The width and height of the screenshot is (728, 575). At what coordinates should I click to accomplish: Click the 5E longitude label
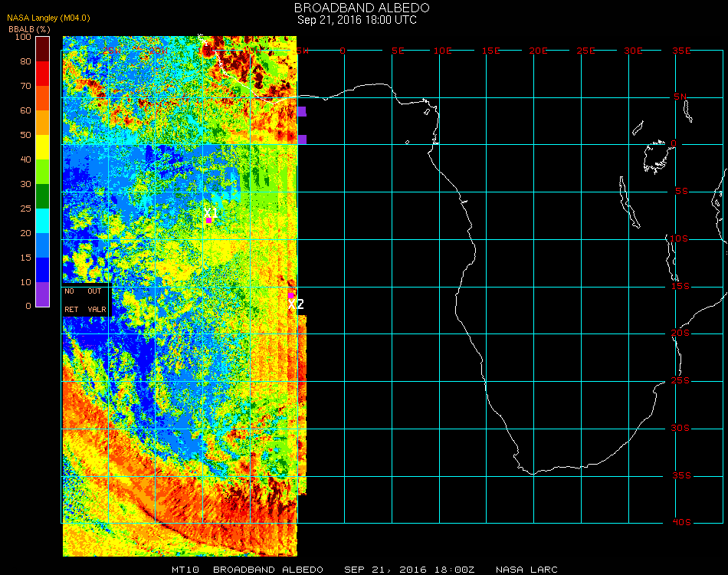click(x=398, y=51)
